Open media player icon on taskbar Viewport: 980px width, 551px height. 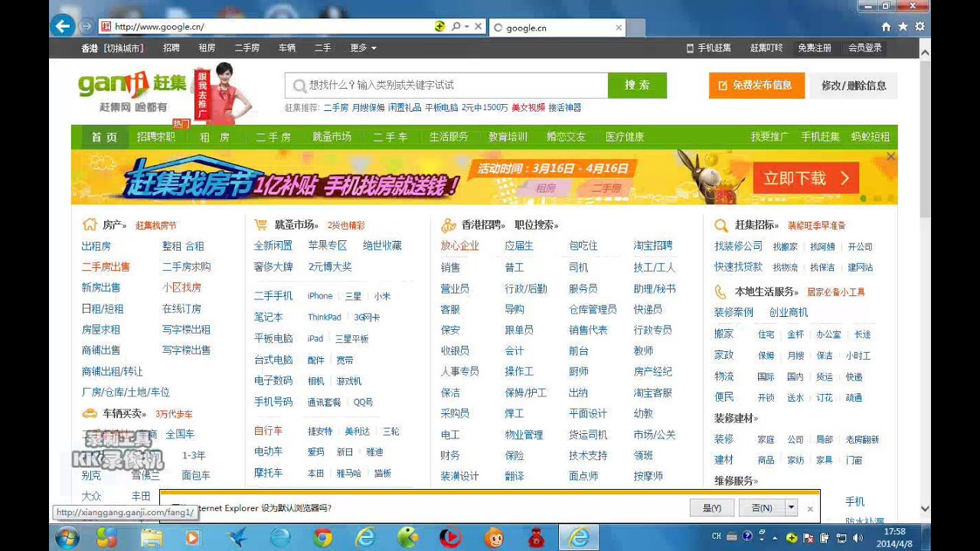[x=192, y=537]
